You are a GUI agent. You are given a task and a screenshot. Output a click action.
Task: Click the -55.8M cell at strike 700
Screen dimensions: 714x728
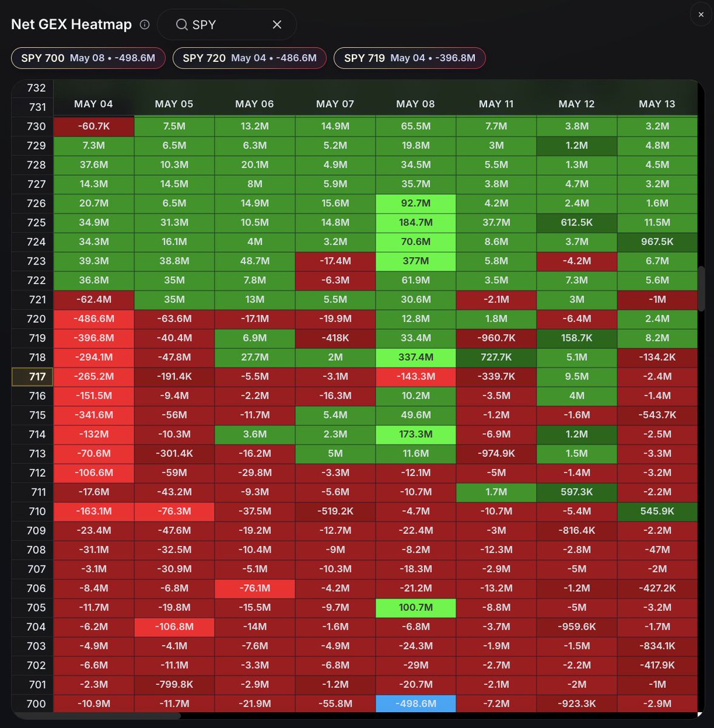[335, 704]
